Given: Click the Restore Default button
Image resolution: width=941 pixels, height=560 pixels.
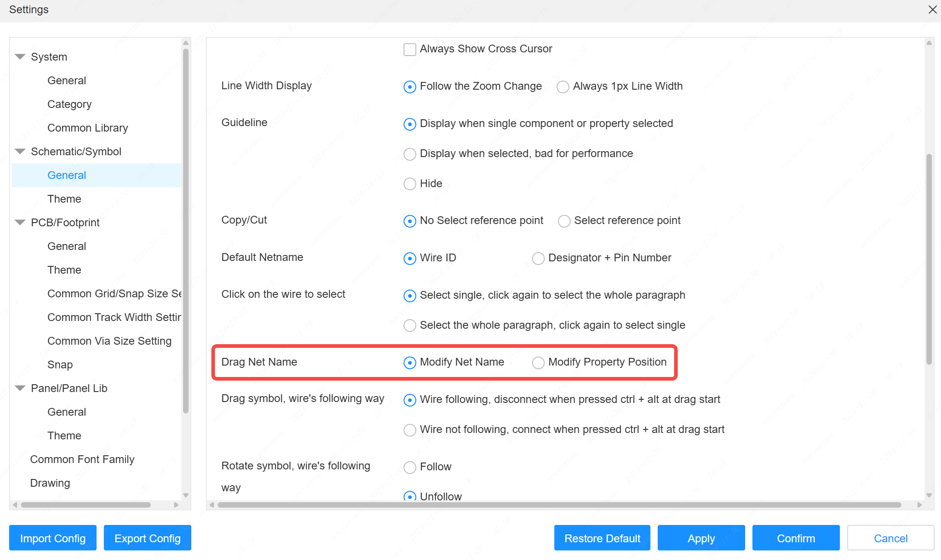Looking at the screenshot, I should coord(602,538).
